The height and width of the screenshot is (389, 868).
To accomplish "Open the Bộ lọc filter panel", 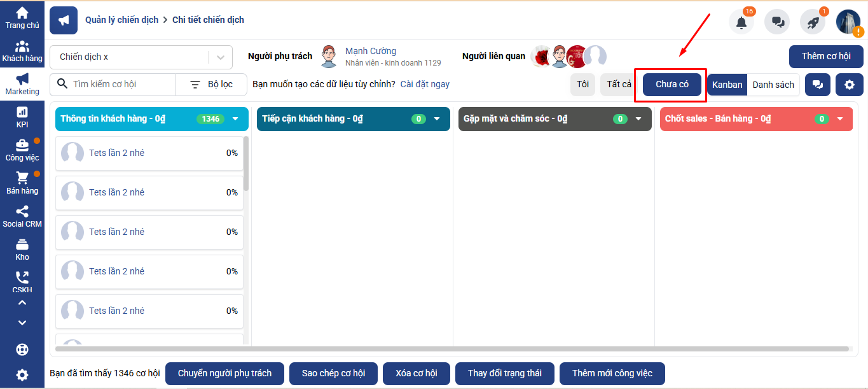I will point(212,84).
